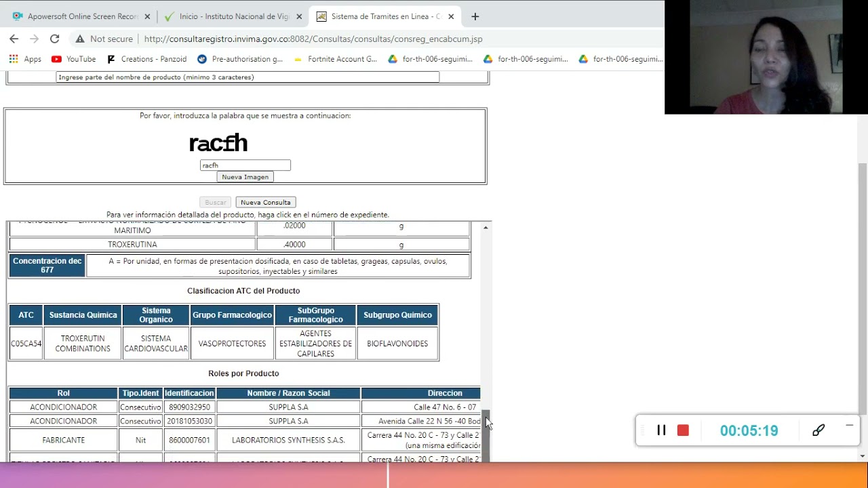Viewport: 868px width, 488px height.
Task: Click the TROXERUTIN COMBINATIONS cell
Action: [83, 344]
